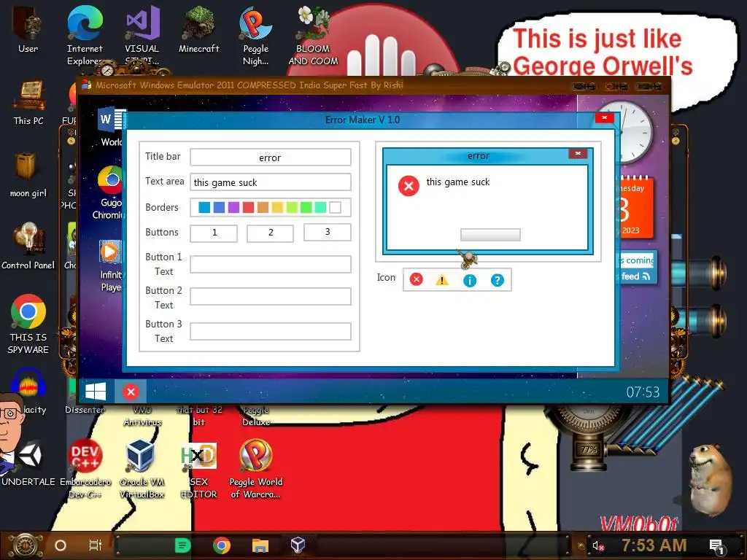The height and width of the screenshot is (560, 747).
Task: Select the yellow warning triangle icon option
Action: click(x=442, y=280)
